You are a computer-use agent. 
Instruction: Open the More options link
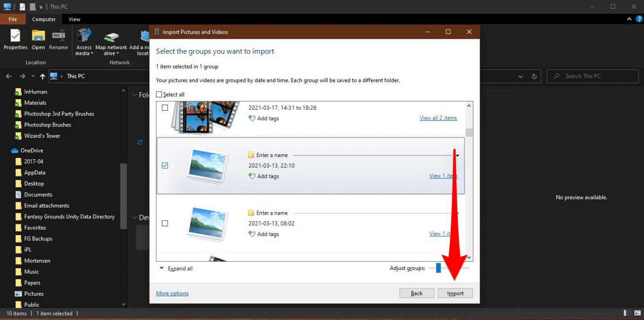(x=172, y=293)
